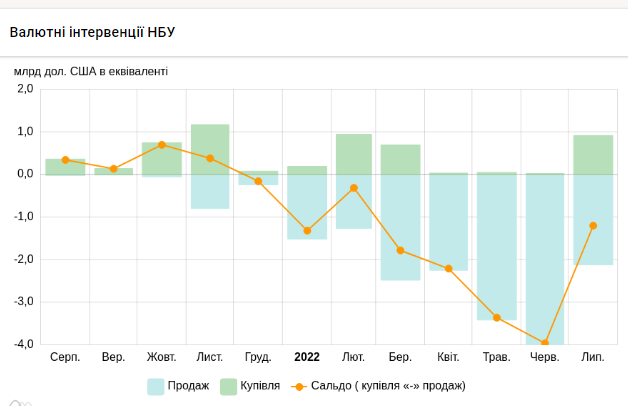Click the Сальдо point for January 2022
Viewport: 628px width, 406px height.
click(x=307, y=231)
